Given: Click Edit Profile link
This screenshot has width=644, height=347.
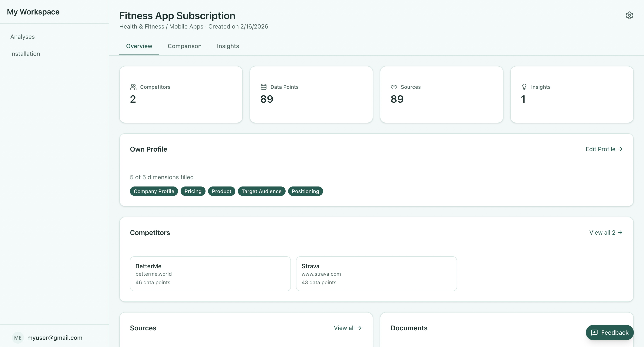Looking at the screenshot, I should pyautogui.click(x=600, y=149).
